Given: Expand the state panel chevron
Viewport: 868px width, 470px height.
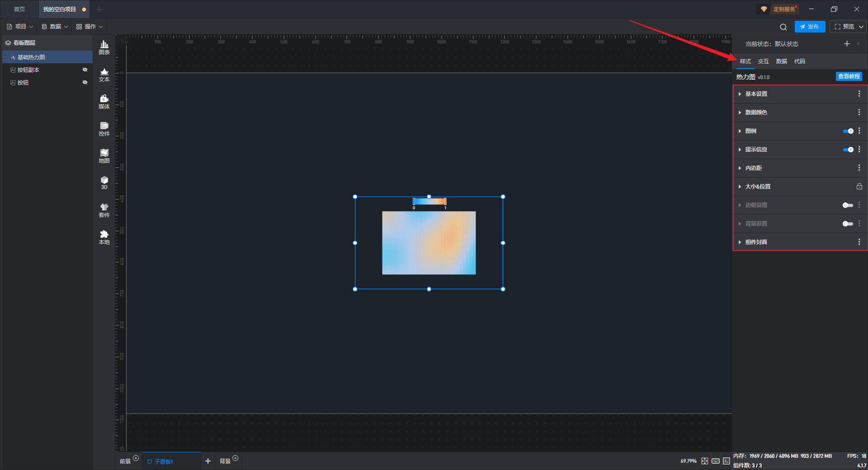Looking at the screenshot, I should pyautogui.click(x=858, y=44).
